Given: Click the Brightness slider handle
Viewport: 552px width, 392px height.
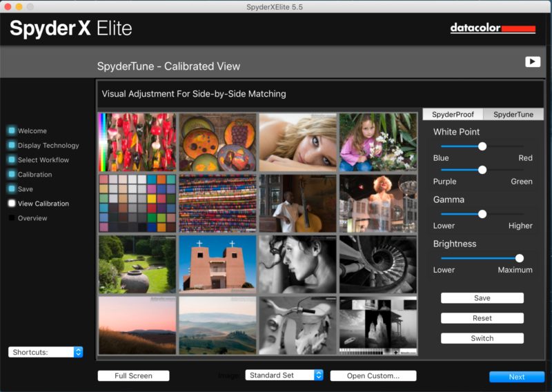Looking at the screenshot, I should pos(520,258).
